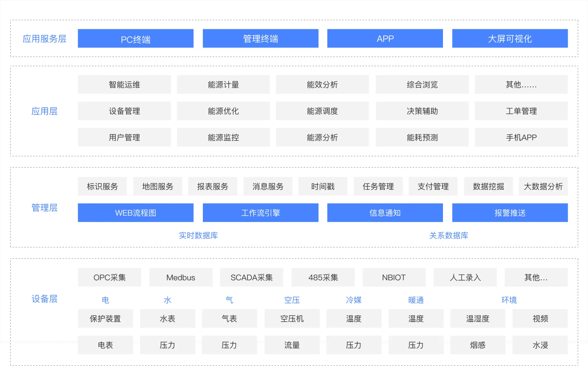The image size is (588, 366).
Task: Select 手机APP box
Action: (x=521, y=137)
